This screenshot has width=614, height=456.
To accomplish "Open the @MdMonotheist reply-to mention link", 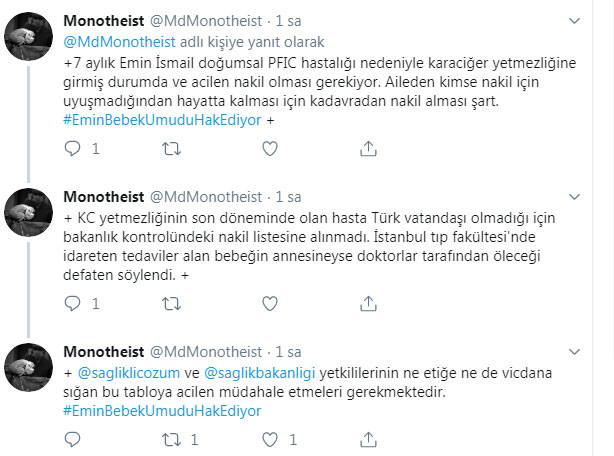I will [119, 42].
